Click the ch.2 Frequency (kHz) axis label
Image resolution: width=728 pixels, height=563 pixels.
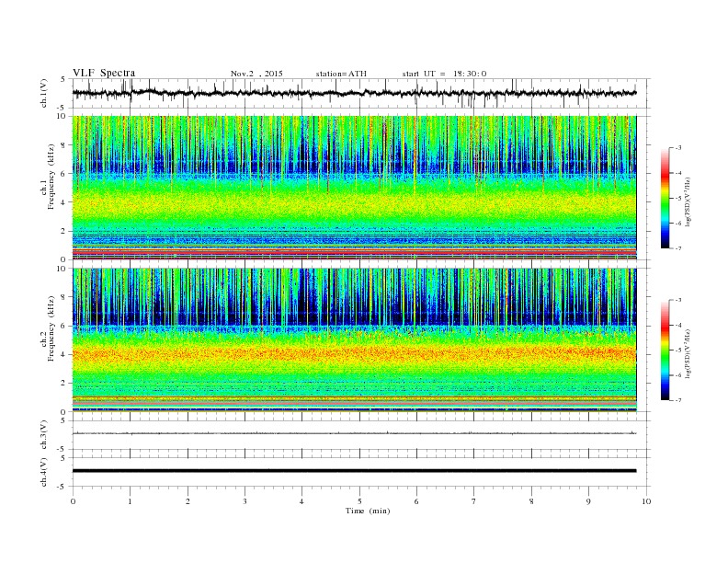pyautogui.click(x=48, y=329)
